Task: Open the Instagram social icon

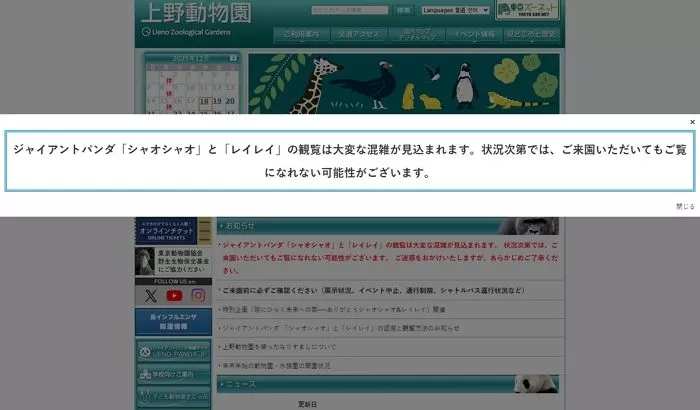Action: (x=198, y=295)
